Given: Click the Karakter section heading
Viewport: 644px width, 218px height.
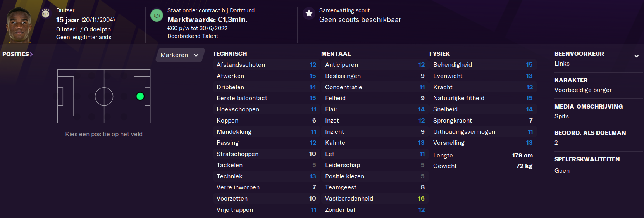Looking at the screenshot, I should (x=571, y=80).
